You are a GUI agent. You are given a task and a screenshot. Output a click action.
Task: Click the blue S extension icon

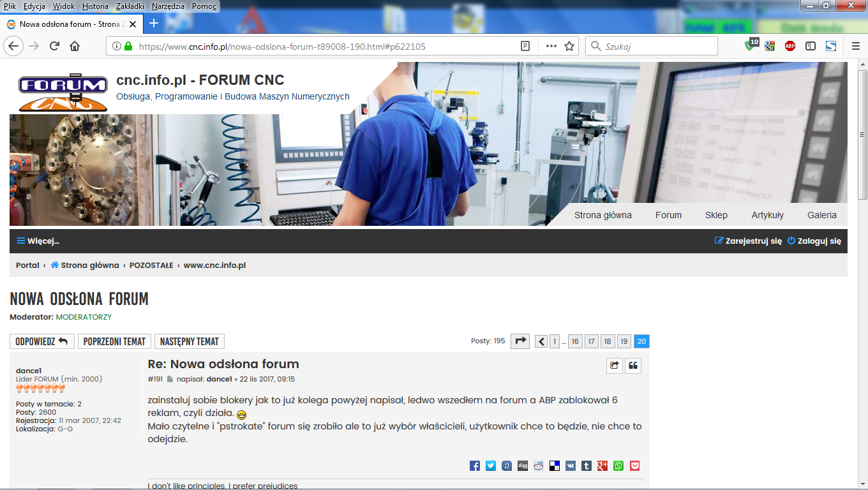click(x=831, y=46)
